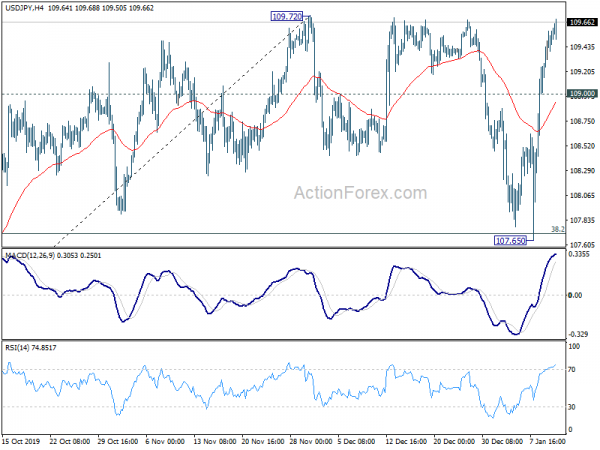600x450 pixels.
Task: Click the USDJPY,H4 chart title
Action: [27, 8]
